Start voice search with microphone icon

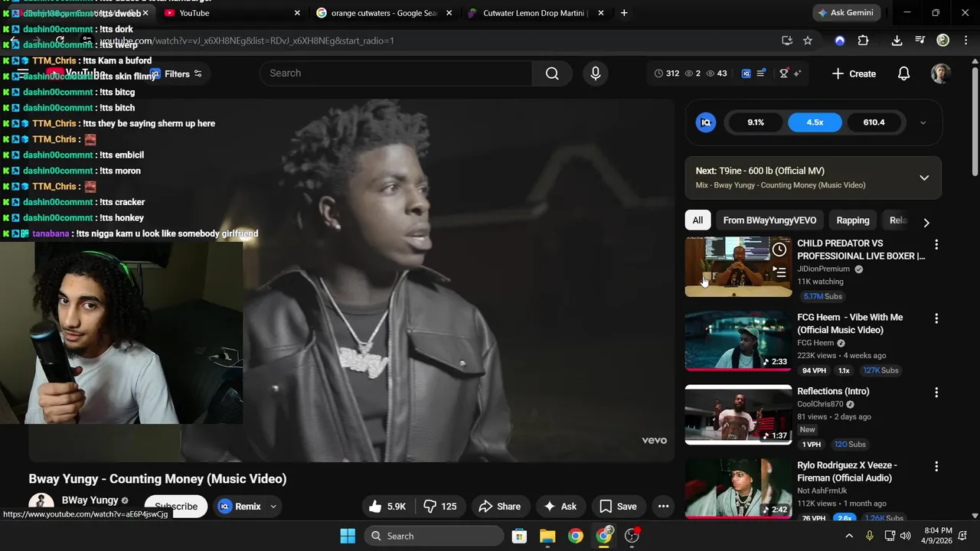595,73
